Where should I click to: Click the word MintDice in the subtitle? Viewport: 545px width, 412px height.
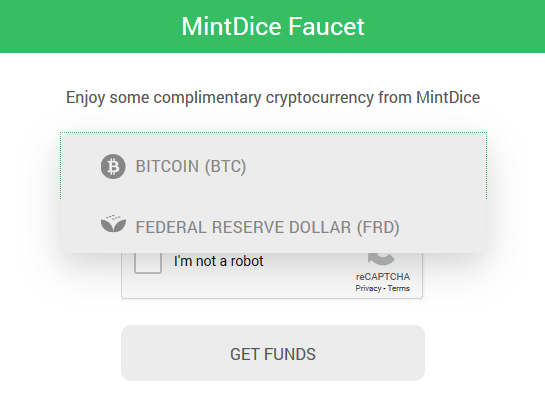coord(448,97)
